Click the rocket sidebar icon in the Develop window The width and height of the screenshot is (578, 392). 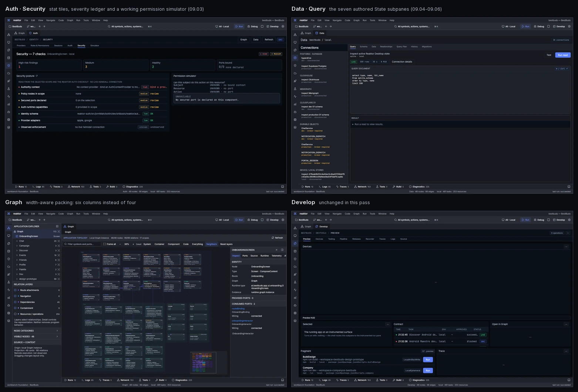(x=295, y=274)
